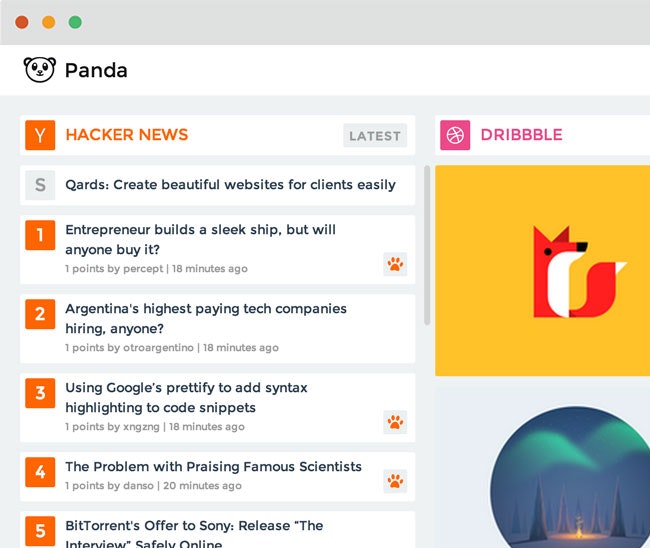Open Qards: Create beautiful websites link

click(x=230, y=185)
